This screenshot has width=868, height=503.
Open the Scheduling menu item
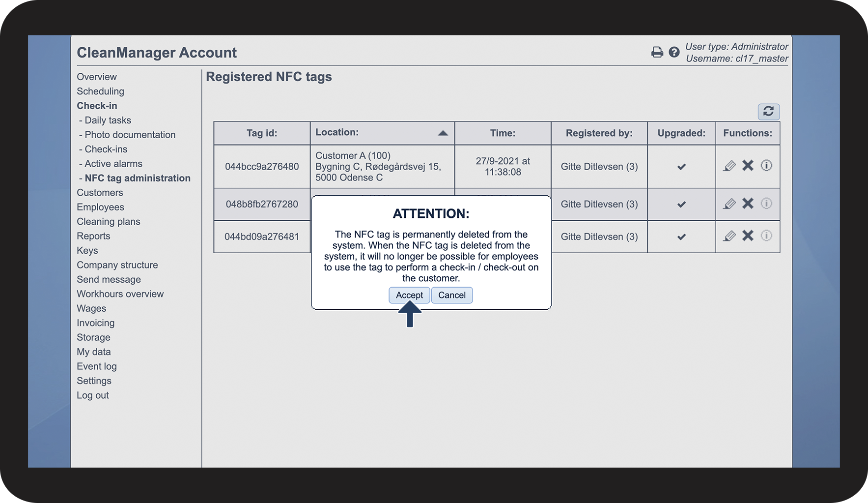click(100, 91)
